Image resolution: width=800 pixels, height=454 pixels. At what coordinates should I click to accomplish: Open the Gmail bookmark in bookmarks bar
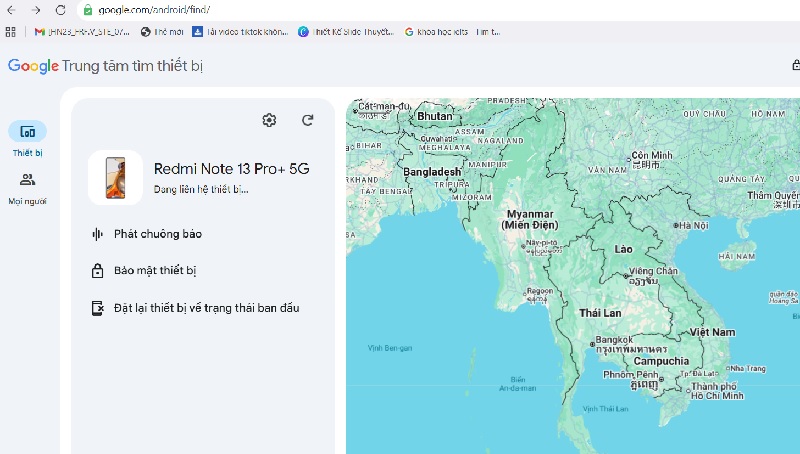(x=82, y=32)
